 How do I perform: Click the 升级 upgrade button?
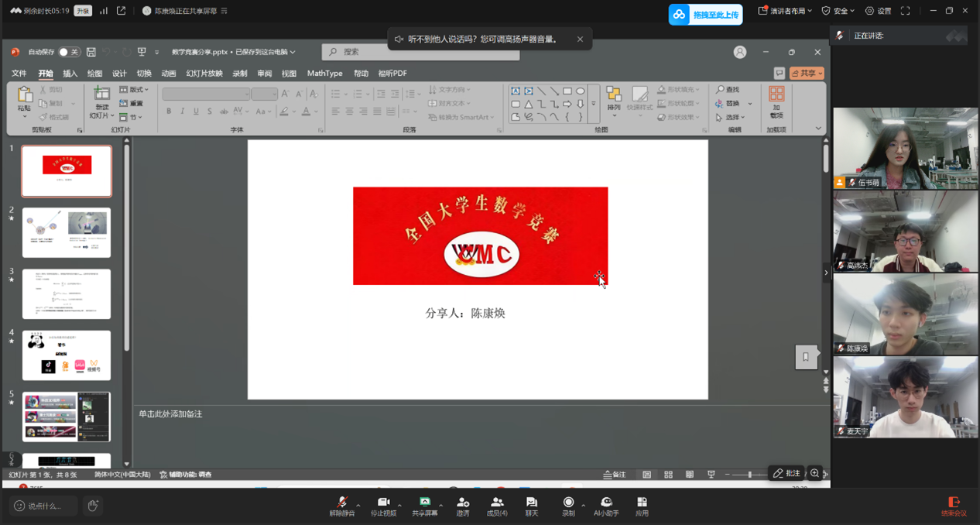82,11
